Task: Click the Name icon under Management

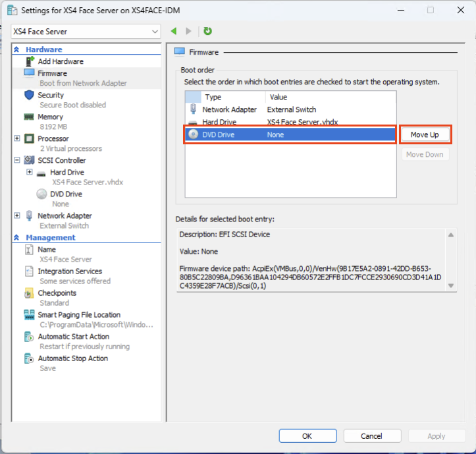Action: (x=29, y=250)
